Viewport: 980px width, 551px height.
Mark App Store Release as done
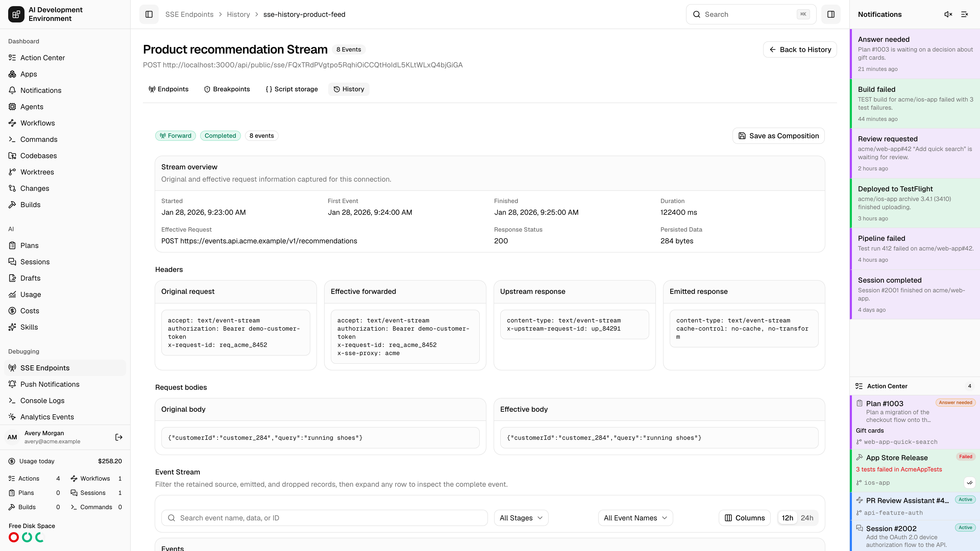(970, 483)
